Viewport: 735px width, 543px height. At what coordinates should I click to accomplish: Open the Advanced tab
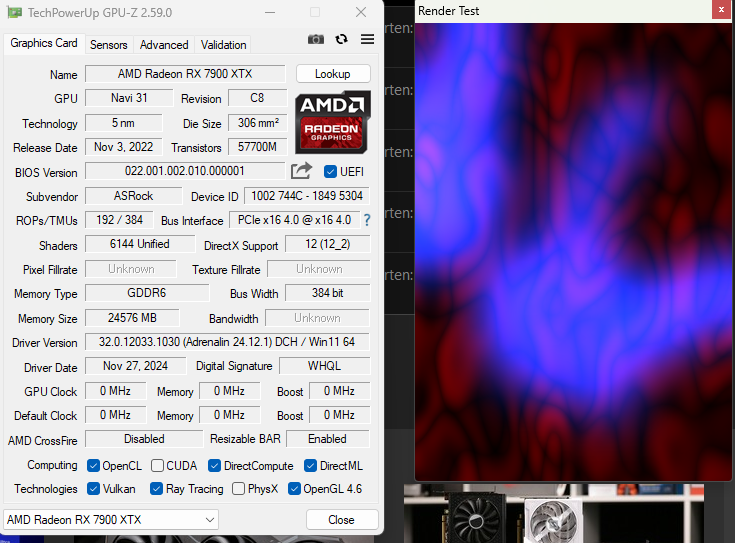point(164,45)
